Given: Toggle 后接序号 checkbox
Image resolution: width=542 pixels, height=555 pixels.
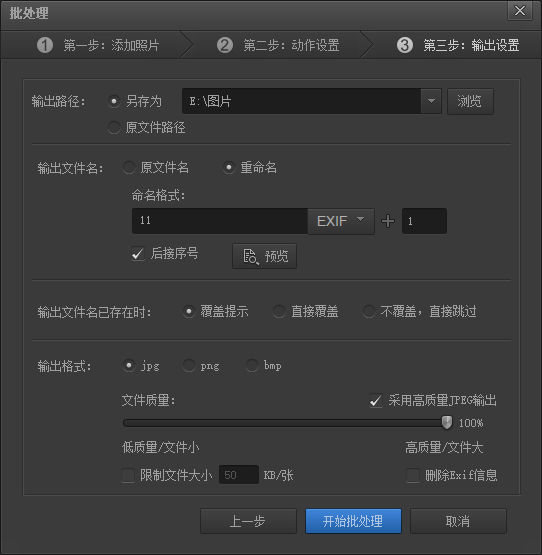Looking at the screenshot, I should (138, 254).
